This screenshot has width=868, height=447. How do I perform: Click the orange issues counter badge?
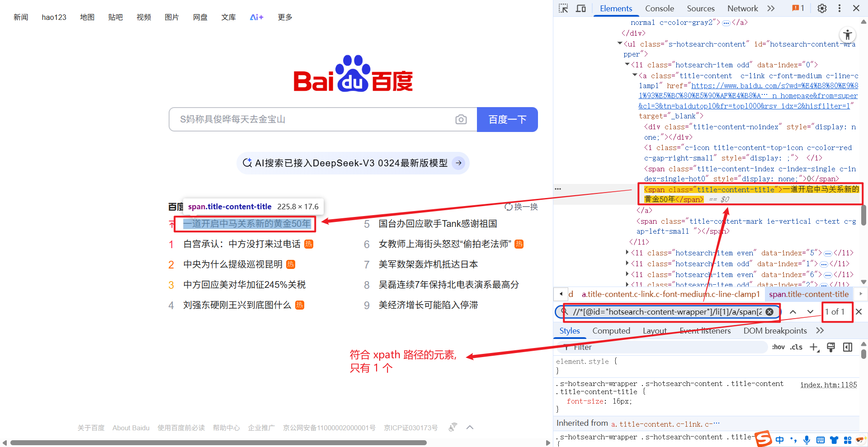tap(798, 8)
